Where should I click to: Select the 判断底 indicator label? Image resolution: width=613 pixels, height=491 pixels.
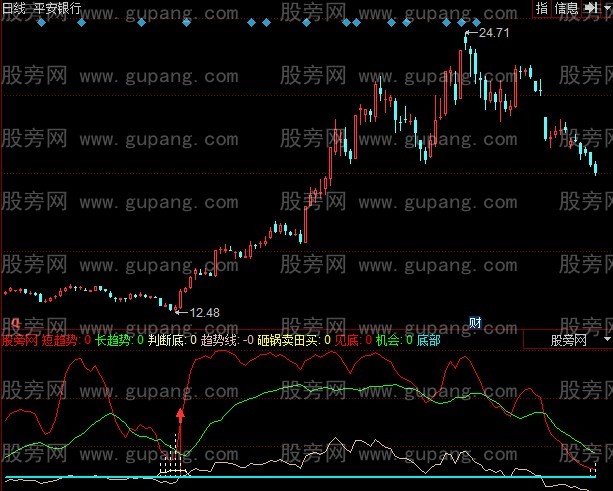tap(166, 340)
